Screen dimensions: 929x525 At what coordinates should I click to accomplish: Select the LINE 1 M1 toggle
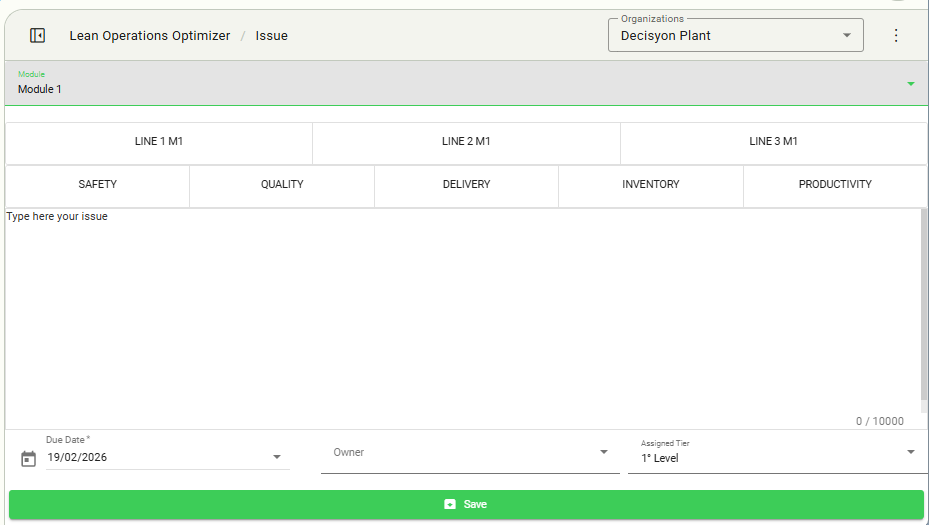point(159,142)
